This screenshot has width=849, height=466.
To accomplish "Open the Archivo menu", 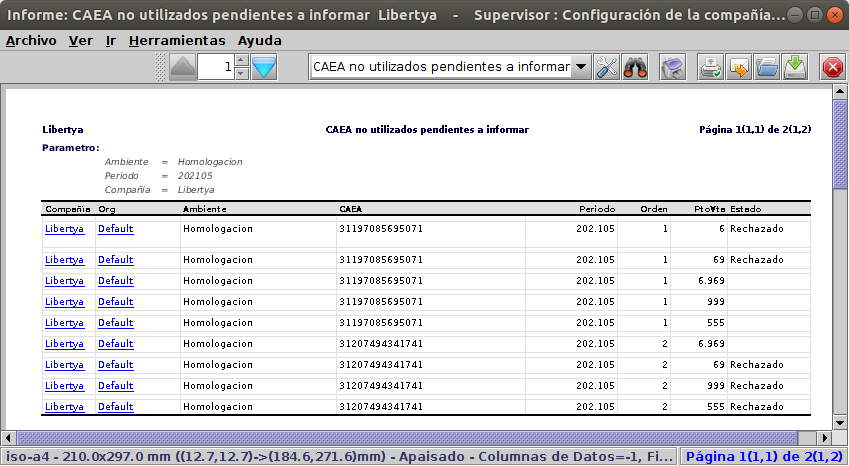I will [31, 41].
